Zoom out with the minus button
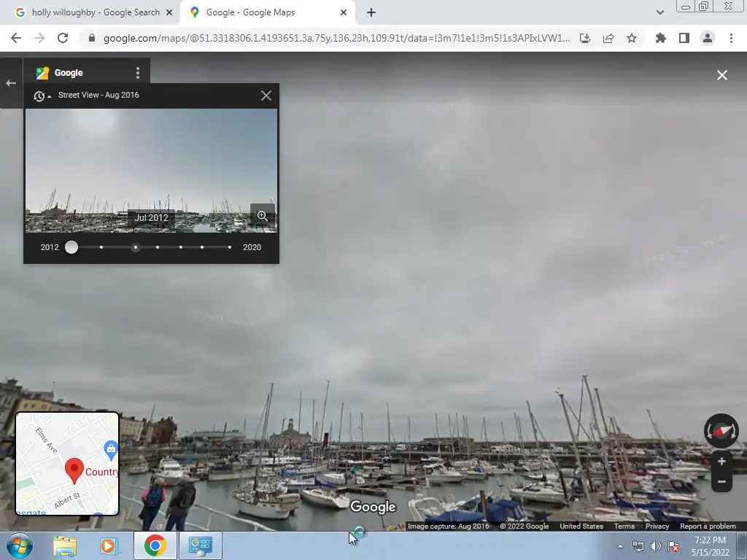Viewport: 747px width, 560px height. pyautogui.click(x=721, y=481)
